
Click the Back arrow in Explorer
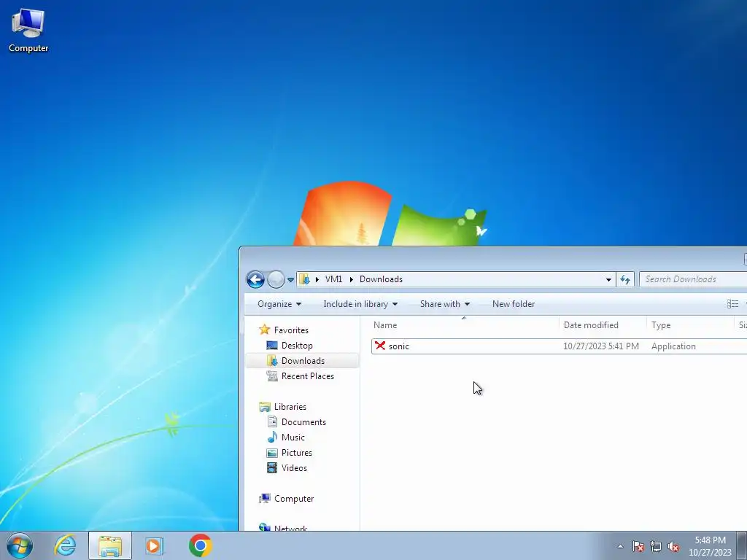click(255, 279)
